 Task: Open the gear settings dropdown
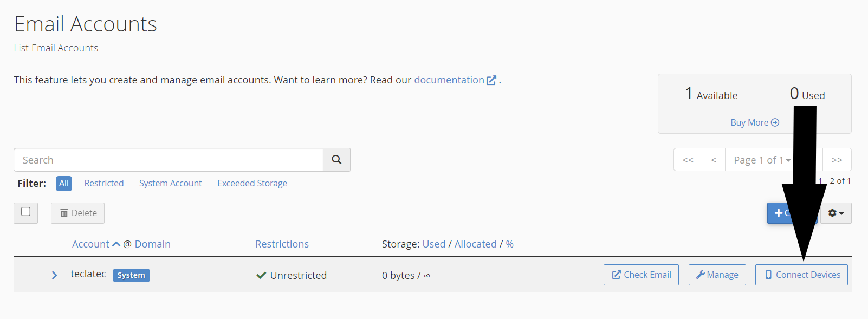coord(836,213)
